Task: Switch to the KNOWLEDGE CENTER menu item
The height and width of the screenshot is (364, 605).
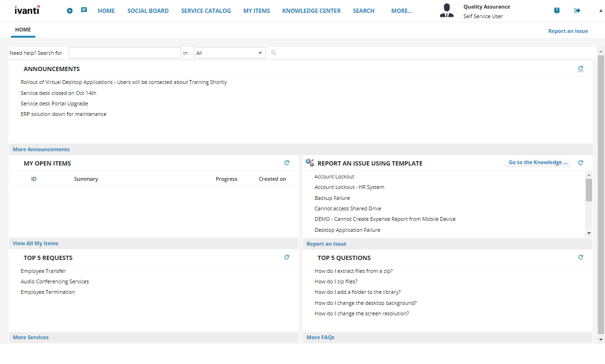Action: coord(311,10)
